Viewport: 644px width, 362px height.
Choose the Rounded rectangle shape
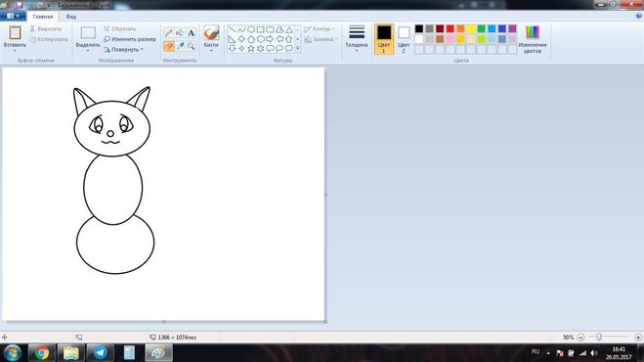coord(270,29)
